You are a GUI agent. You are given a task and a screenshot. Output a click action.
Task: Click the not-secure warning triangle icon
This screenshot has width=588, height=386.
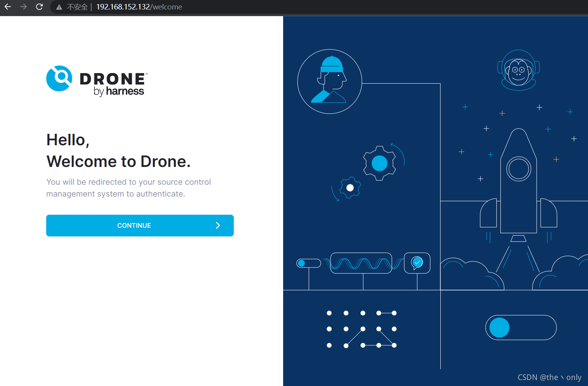click(59, 7)
